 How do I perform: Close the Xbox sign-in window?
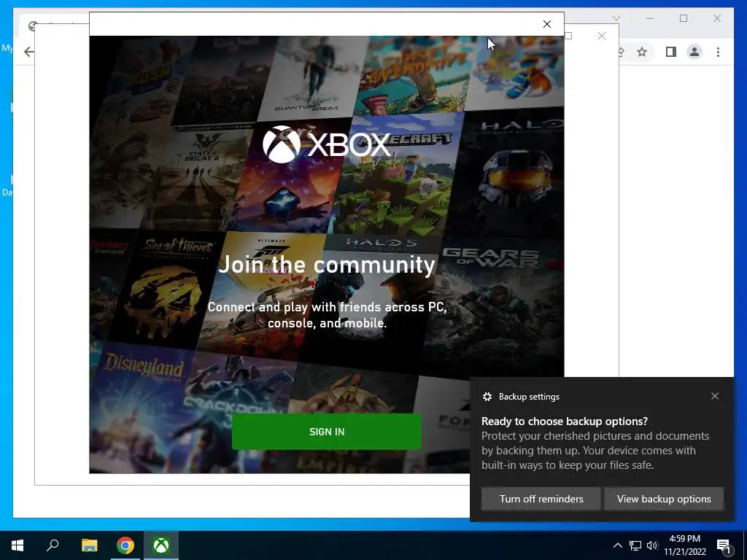coord(547,24)
